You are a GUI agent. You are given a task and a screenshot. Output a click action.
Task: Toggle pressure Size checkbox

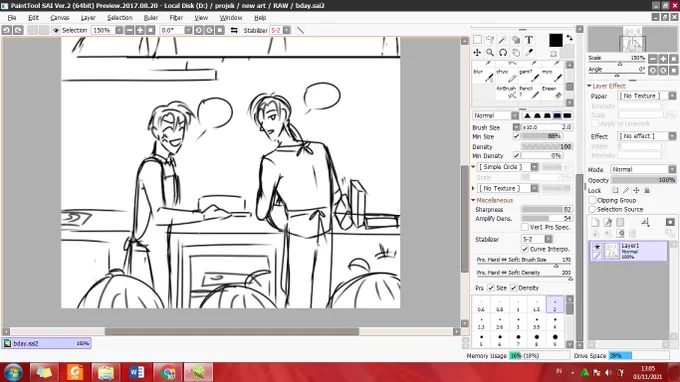point(491,288)
